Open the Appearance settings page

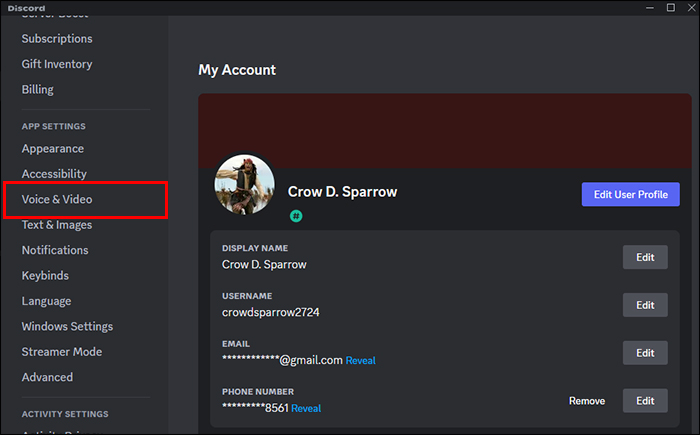53,148
